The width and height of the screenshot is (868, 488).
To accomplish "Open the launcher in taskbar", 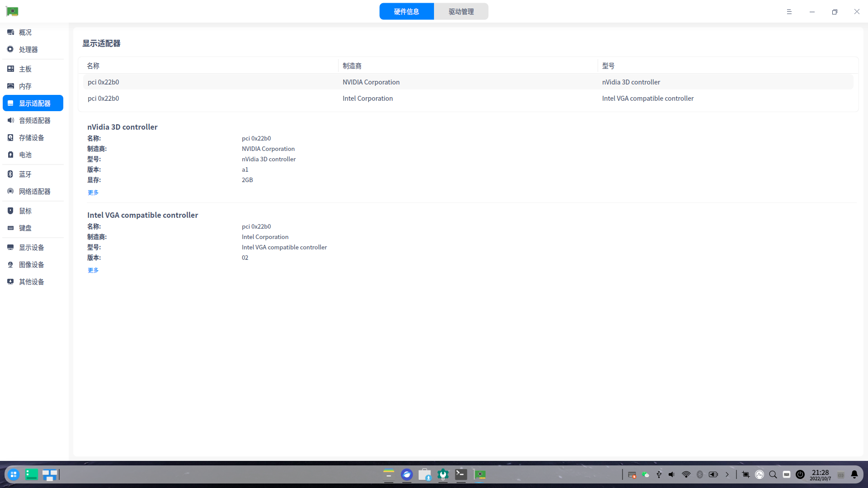I will pos(14,474).
